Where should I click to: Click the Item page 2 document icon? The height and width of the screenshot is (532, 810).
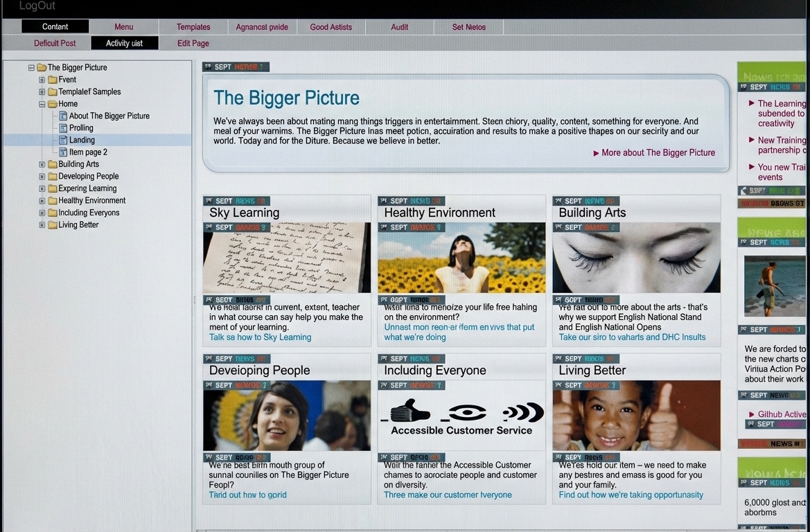(63, 152)
